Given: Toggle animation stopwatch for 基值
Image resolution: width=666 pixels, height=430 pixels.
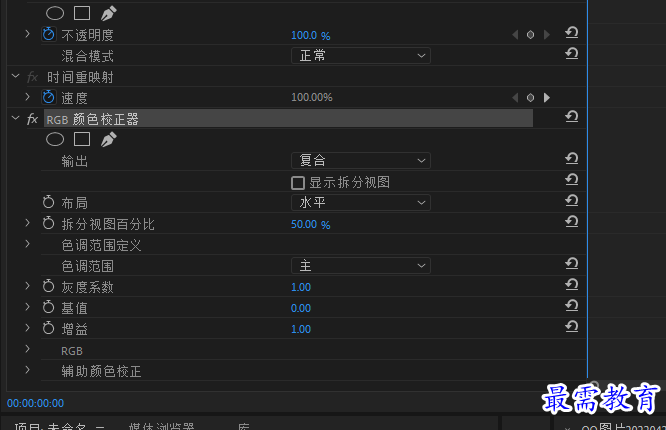Looking at the screenshot, I should point(48,307).
